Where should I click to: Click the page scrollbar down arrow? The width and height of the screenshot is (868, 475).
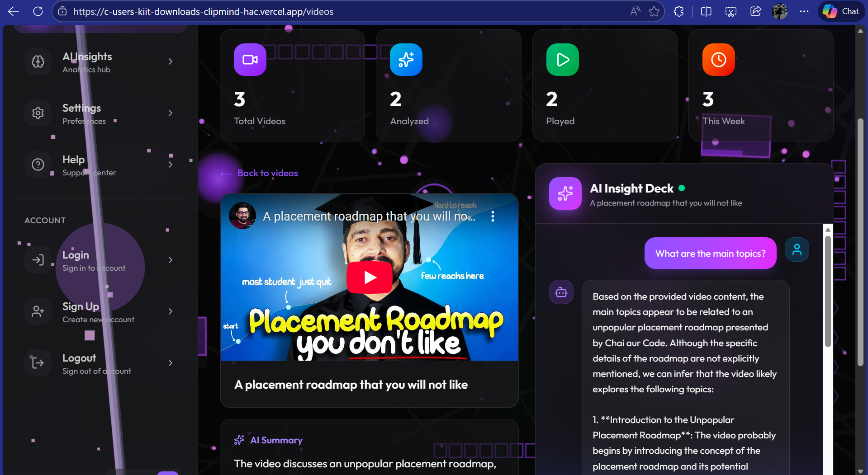pos(860,471)
